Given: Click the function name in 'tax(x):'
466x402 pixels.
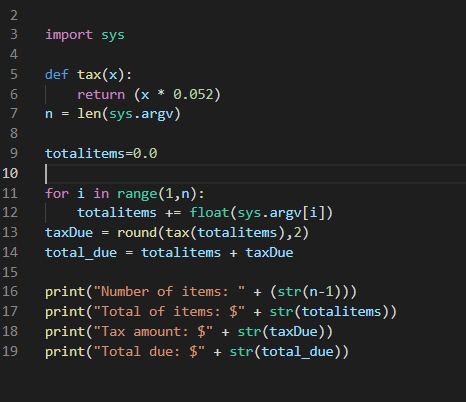Looking at the screenshot, I should point(89,74).
